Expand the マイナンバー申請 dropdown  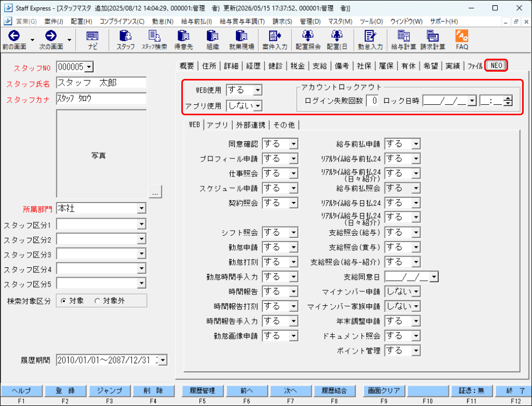[x=416, y=291]
